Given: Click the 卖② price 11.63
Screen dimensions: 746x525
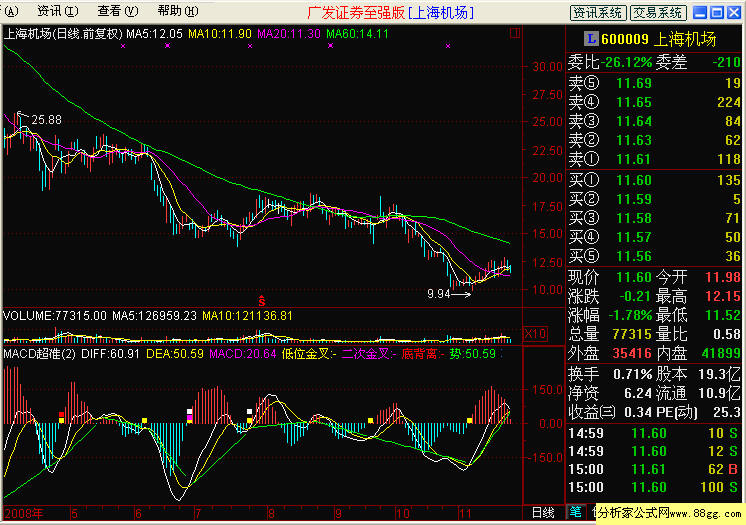Looking at the screenshot, I should click(x=634, y=140).
